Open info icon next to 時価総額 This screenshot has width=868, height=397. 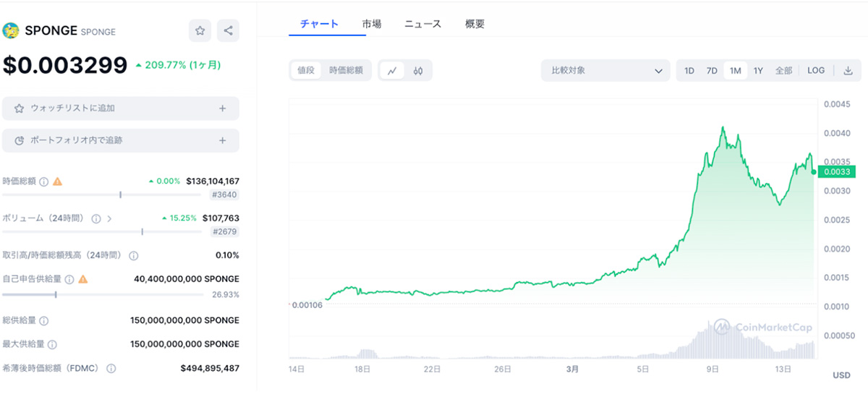[44, 182]
